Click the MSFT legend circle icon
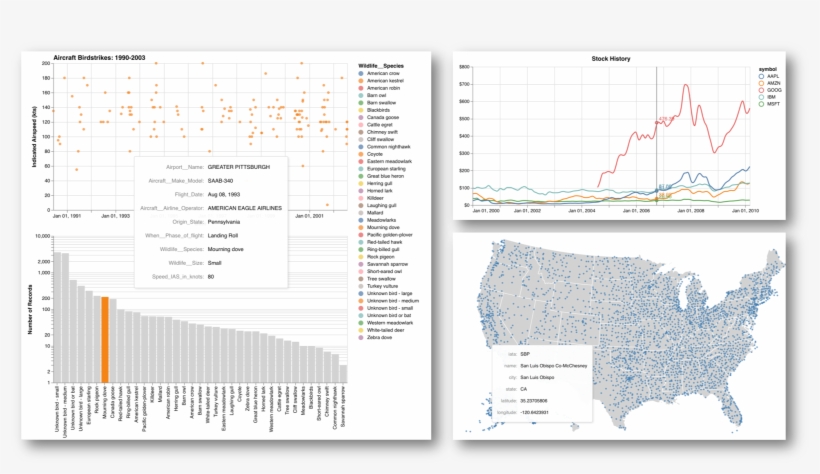The height and width of the screenshot is (474, 820). click(761, 104)
